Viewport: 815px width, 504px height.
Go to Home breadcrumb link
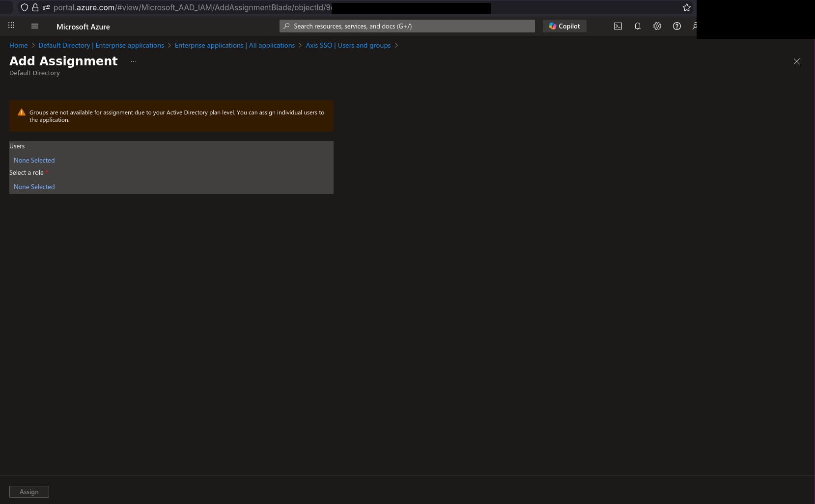18,45
